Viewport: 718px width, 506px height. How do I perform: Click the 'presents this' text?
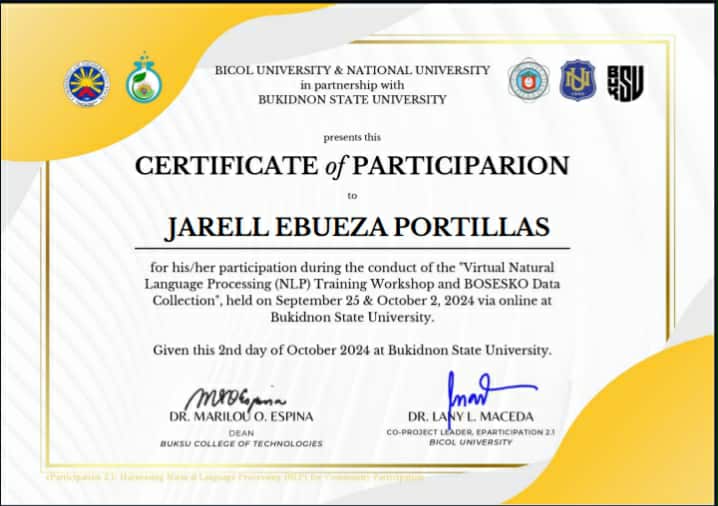tap(352, 137)
